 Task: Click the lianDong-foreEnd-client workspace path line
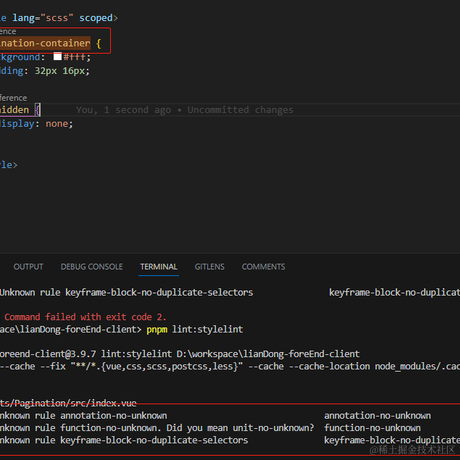pyautogui.click(x=180, y=354)
